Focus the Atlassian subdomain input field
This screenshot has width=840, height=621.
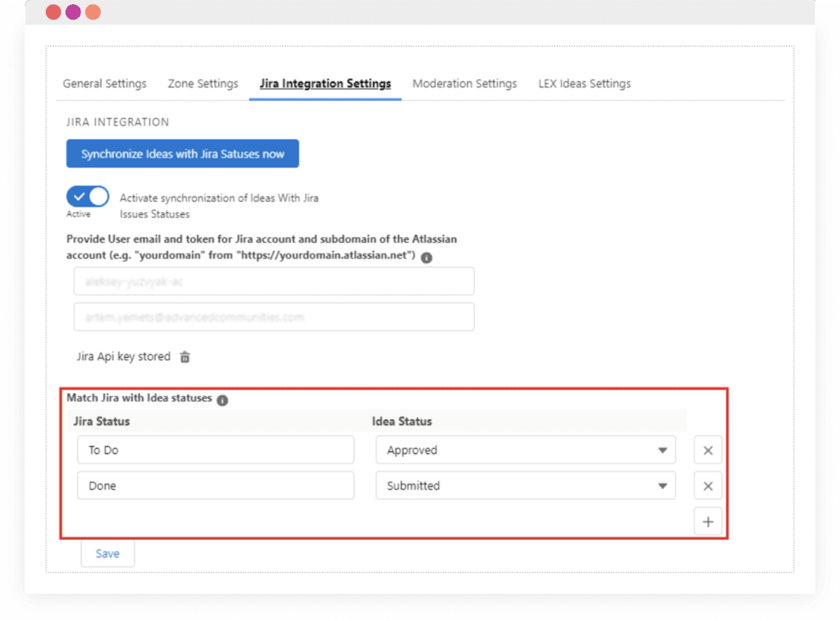click(274, 281)
